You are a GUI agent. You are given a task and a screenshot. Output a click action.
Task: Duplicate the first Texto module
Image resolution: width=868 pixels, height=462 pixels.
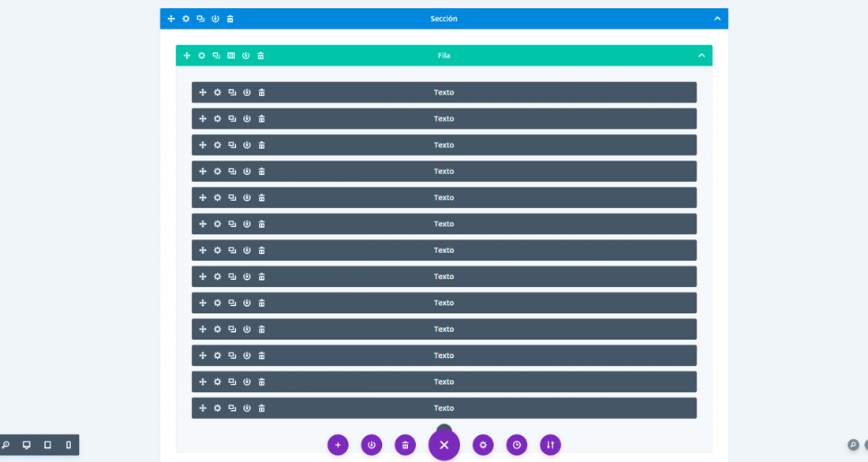click(233, 92)
